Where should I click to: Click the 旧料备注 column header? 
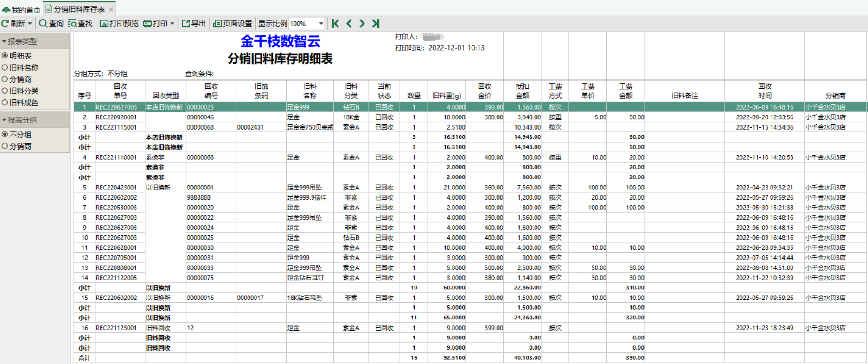(x=684, y=91)
